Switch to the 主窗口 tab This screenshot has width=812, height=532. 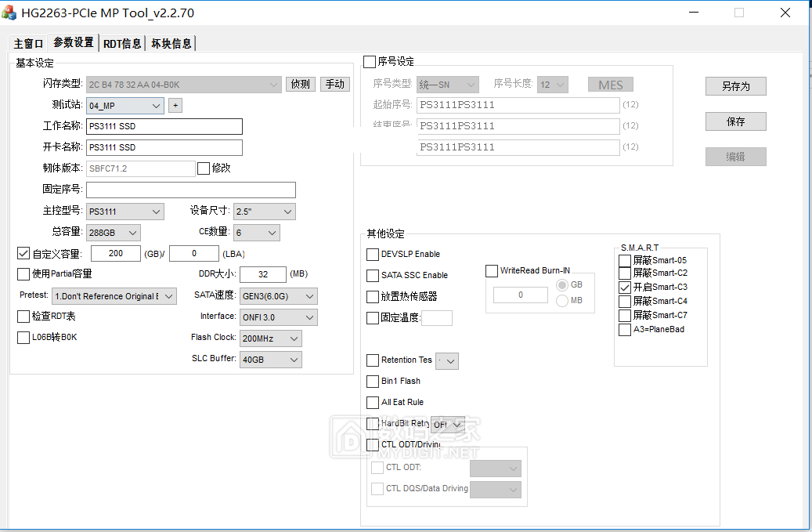[28, 44]
